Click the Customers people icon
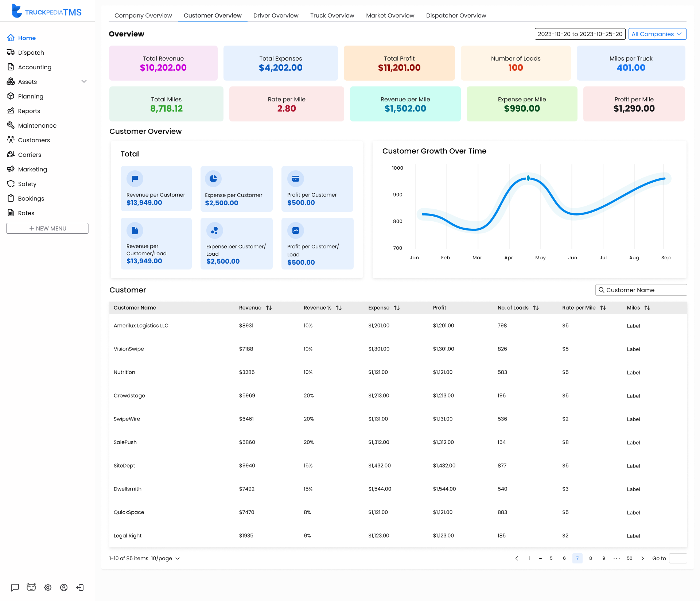The height and width of the screenshot is (601, 700). (11, 140)
